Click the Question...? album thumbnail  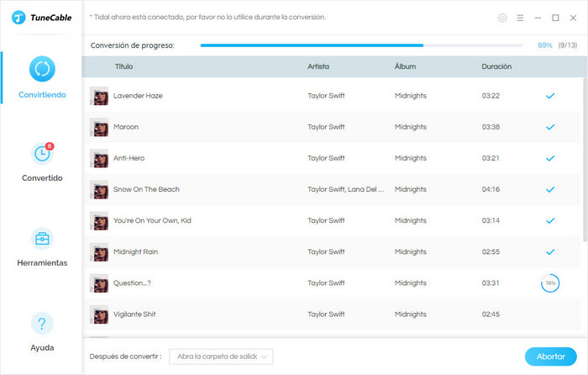(x=99, y=283)
